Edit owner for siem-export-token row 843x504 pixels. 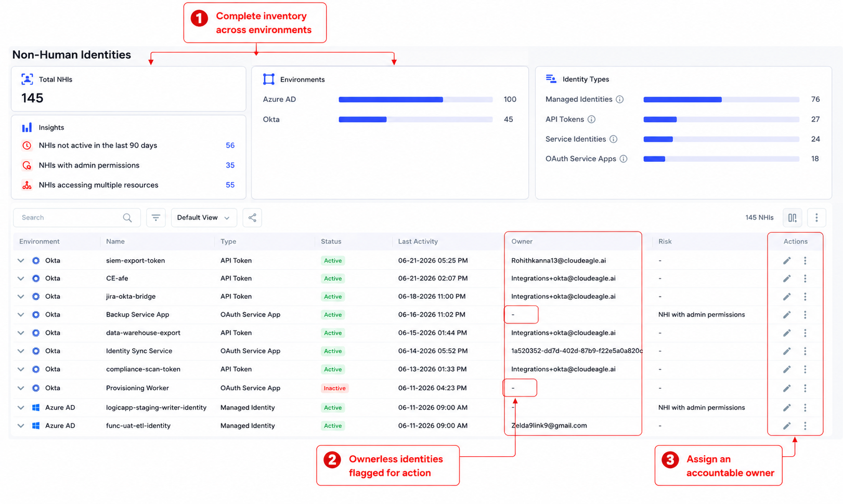coord(787,261)
